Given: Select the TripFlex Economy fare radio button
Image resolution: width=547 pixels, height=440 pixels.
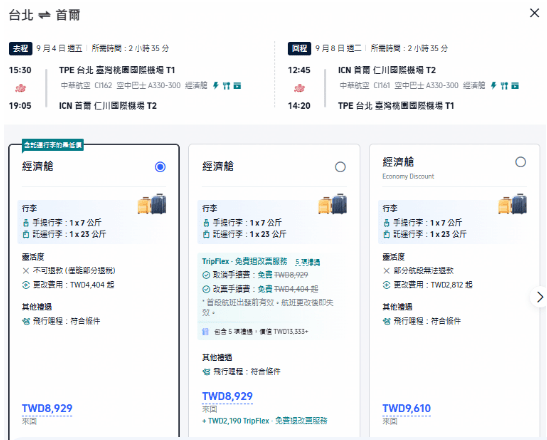Looking at the screenshot, I should point(340,167).
